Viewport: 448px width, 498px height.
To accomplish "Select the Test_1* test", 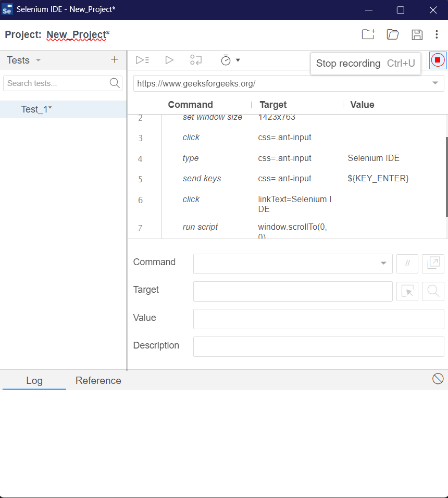I will coord(63,109).
